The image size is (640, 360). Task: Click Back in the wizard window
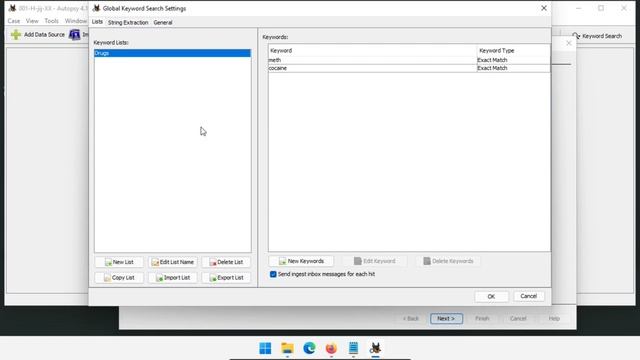click(411, 318)
